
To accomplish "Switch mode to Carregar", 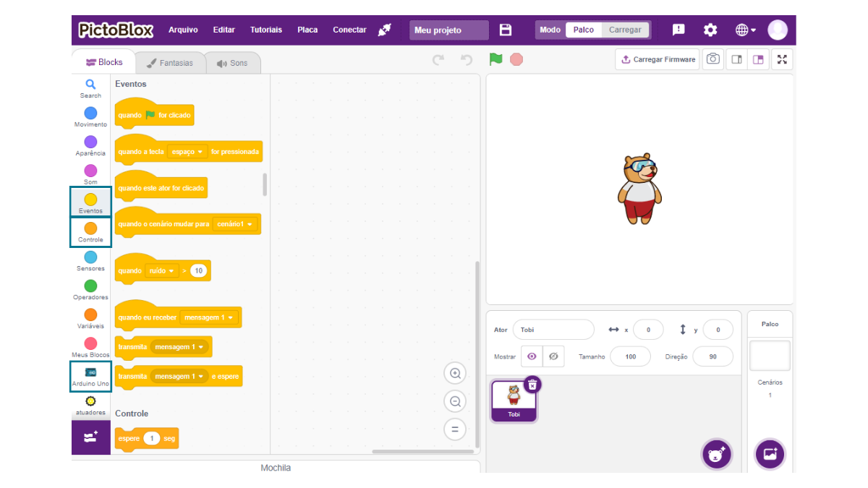I will [x=625, y=30].
